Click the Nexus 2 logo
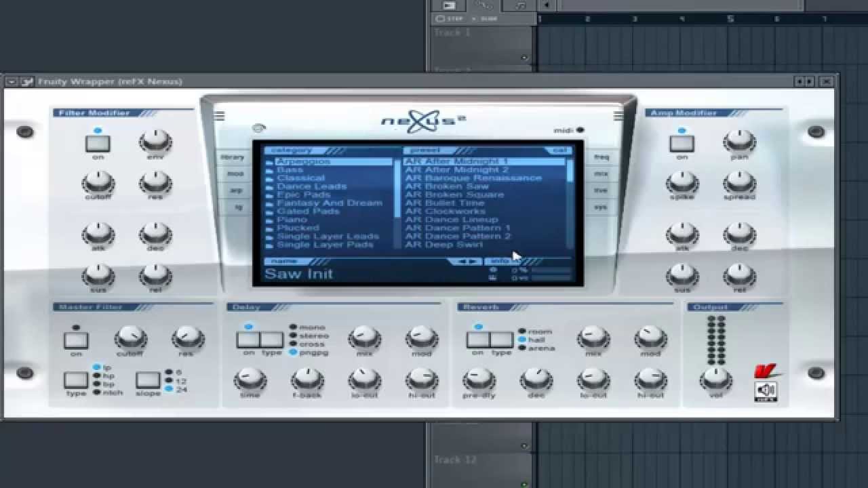Screen dimensions: 868x488 422,122
